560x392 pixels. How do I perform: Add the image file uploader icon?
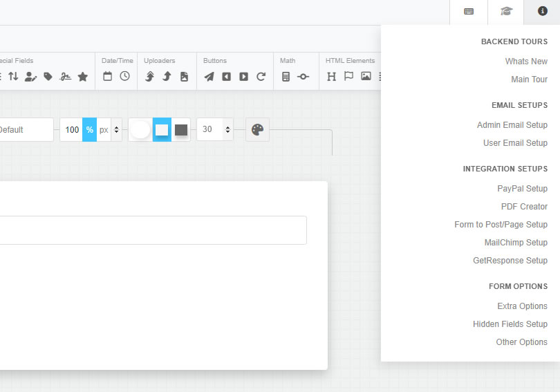point(185,77)
